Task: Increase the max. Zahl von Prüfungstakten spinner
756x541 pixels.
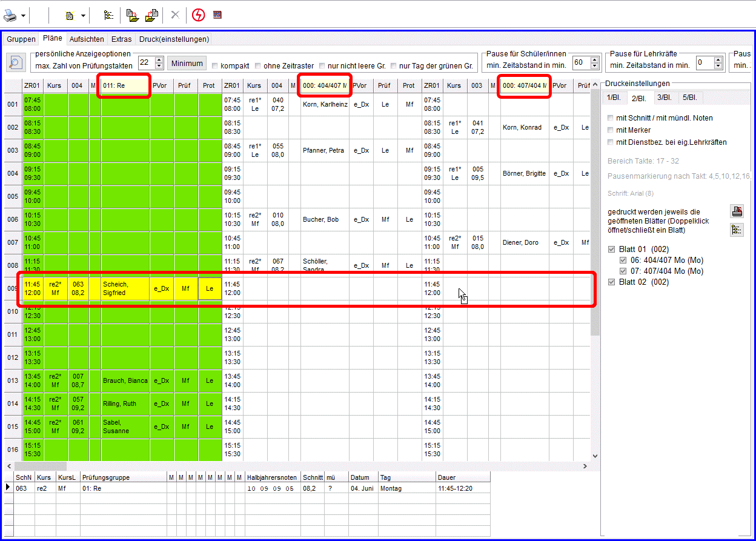Action: point(159,60)
